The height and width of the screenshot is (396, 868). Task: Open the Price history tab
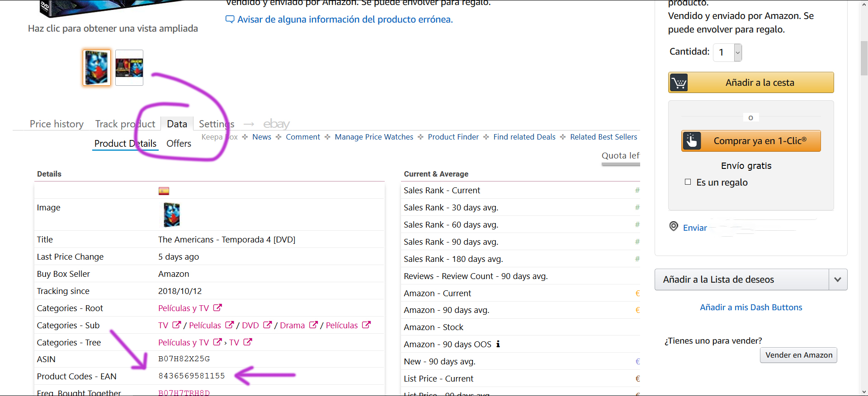pyautogui.click(x=57, y=124)
